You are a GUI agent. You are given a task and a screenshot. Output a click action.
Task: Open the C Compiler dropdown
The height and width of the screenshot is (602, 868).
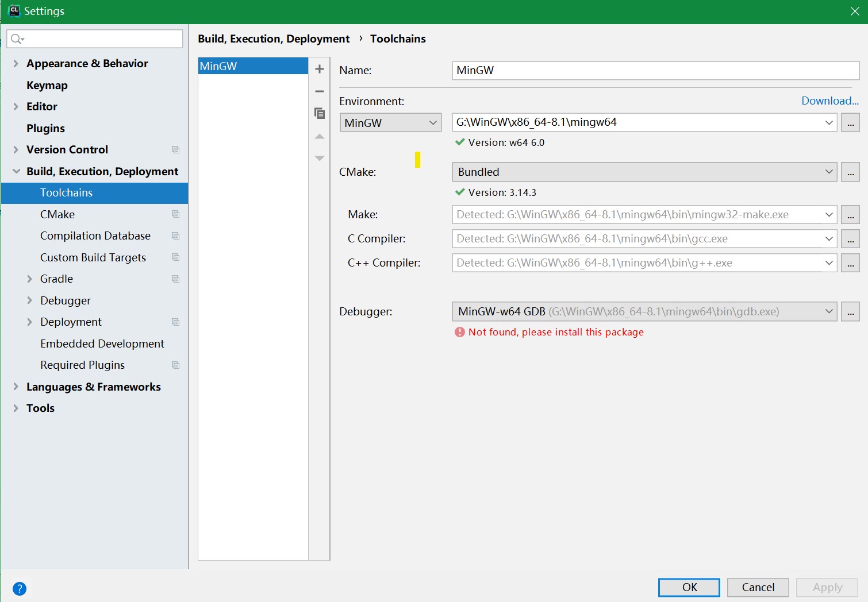click(829, 239)
